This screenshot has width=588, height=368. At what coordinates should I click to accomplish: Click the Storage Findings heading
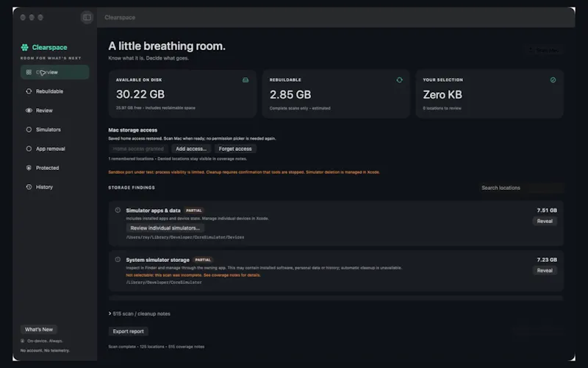(x=132, y=188)
